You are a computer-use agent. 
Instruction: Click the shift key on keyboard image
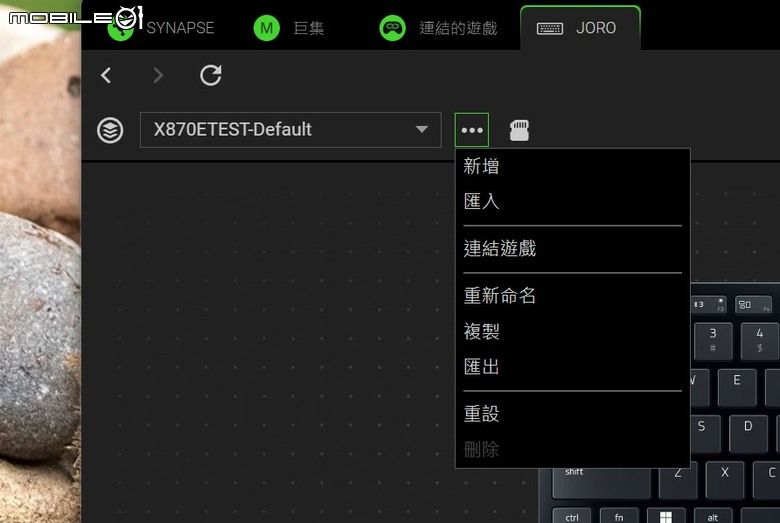point(601,483)
